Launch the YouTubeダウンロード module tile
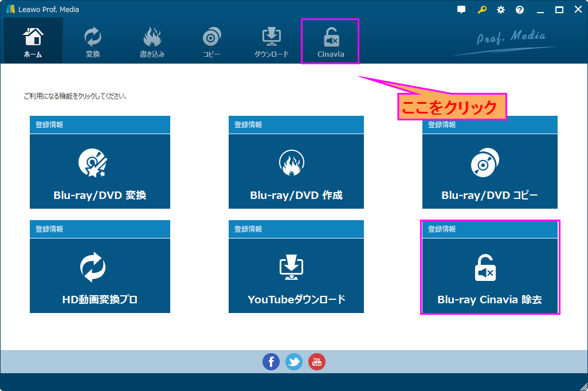 [x=296, y=276]
